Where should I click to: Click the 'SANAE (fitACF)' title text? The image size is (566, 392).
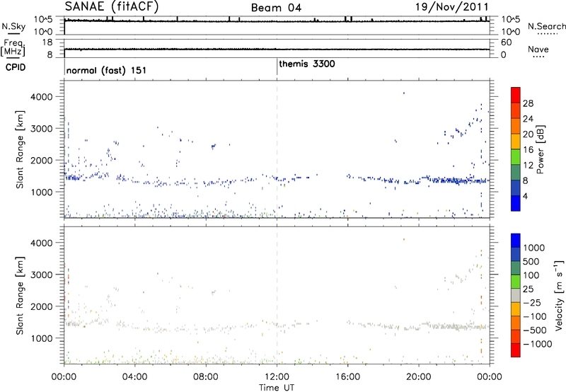(x=112, y=7)
